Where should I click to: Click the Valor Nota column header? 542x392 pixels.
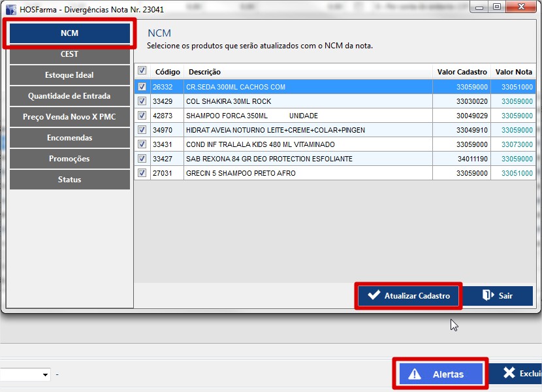click(x=513, y=72)
